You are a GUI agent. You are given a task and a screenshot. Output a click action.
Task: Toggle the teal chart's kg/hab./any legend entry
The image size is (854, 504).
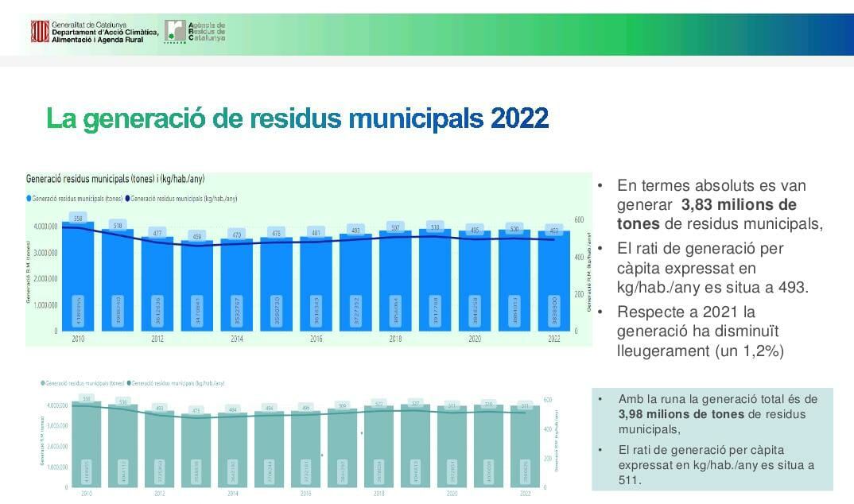coord(177,383)
